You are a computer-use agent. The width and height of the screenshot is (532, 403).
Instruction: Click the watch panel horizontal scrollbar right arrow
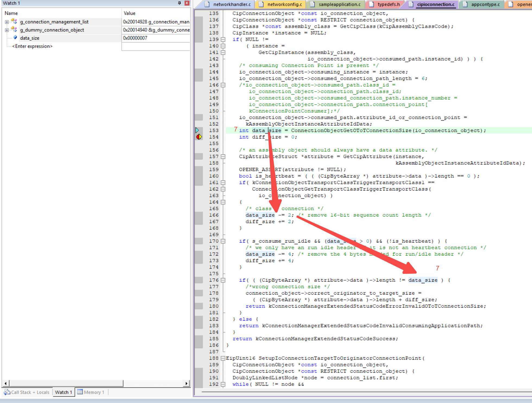[x=186, y=383]
